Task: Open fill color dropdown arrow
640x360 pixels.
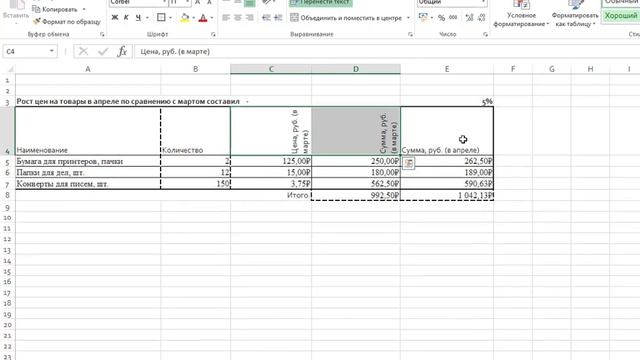Action: coord(193,18)
